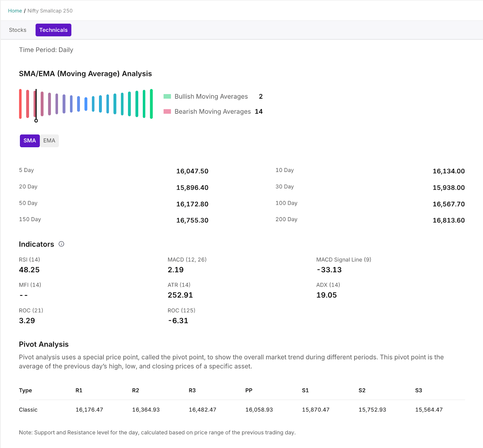Image resolution: width=483 pixels, height=448 pixels.
Task: Click the pink Bearish Moving Averages legend swatch
Action: click(x=167, y=112)
